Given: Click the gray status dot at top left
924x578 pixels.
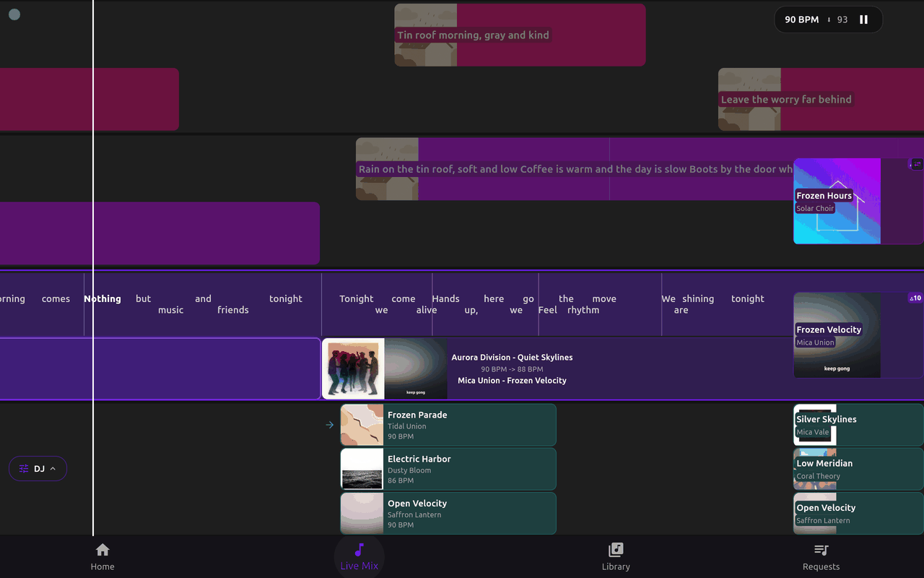Looking at the screenshot, I should [x=14, y=14].
